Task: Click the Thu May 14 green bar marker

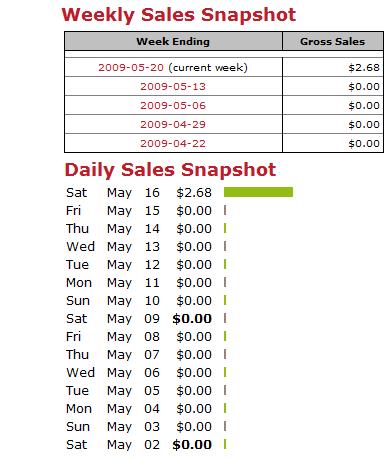Action: tap(225, 228)
